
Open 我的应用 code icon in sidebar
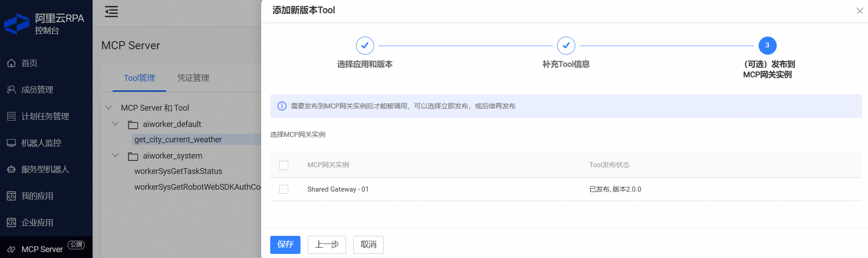click(11, 196)
